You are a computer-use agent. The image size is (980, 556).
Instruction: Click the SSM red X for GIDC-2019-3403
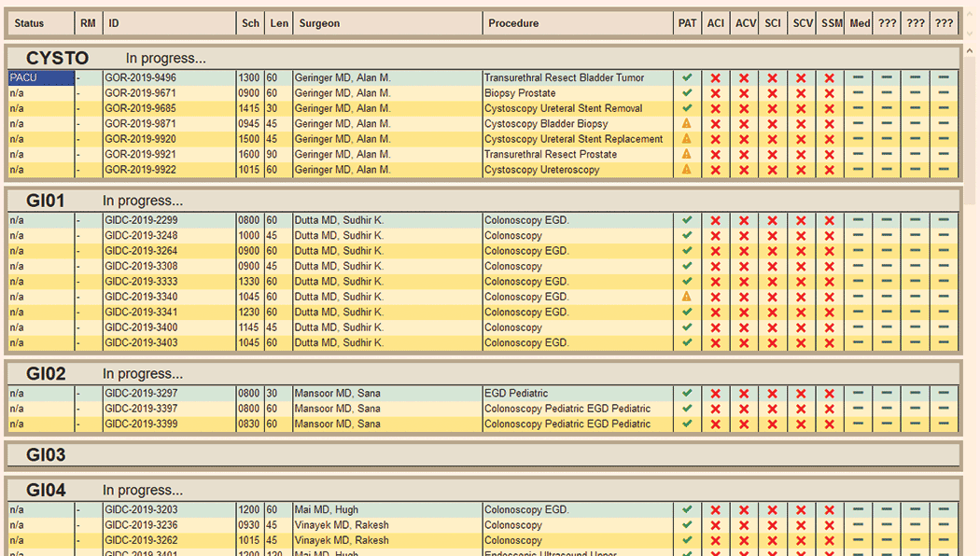click(830, 342)
